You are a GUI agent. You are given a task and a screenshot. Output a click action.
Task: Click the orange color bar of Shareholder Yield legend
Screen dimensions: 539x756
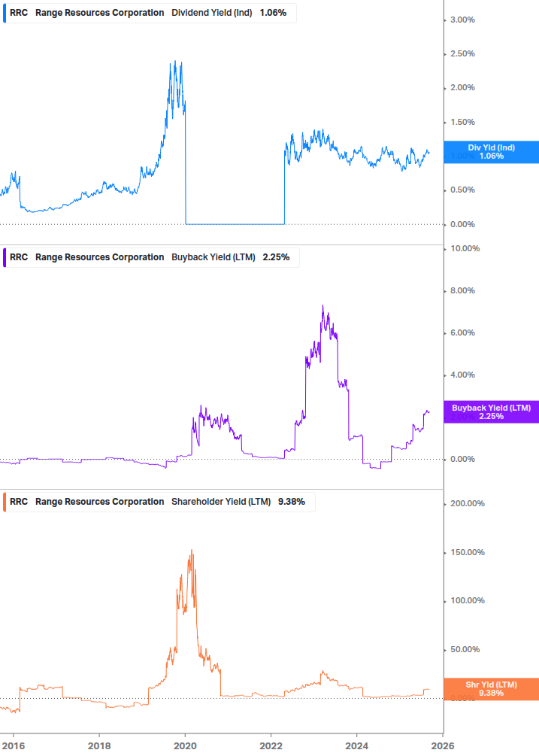(x=5, y=502)
